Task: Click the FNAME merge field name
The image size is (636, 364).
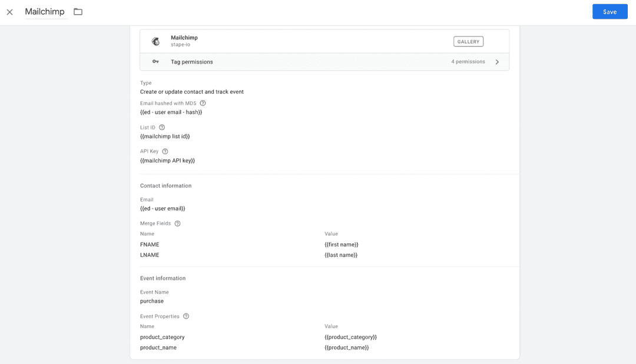Action: point(150,244)
